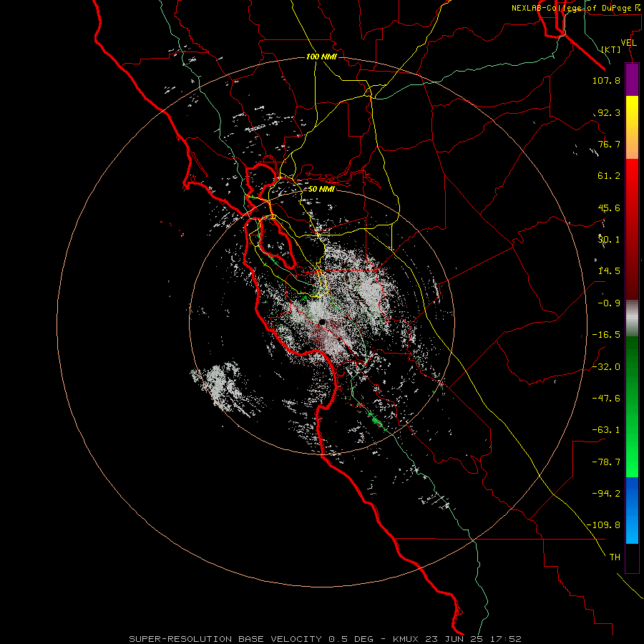This screenshot has height=644, width=644.
Task: Click the black radar site dot at center
Action: click(322, 322)
